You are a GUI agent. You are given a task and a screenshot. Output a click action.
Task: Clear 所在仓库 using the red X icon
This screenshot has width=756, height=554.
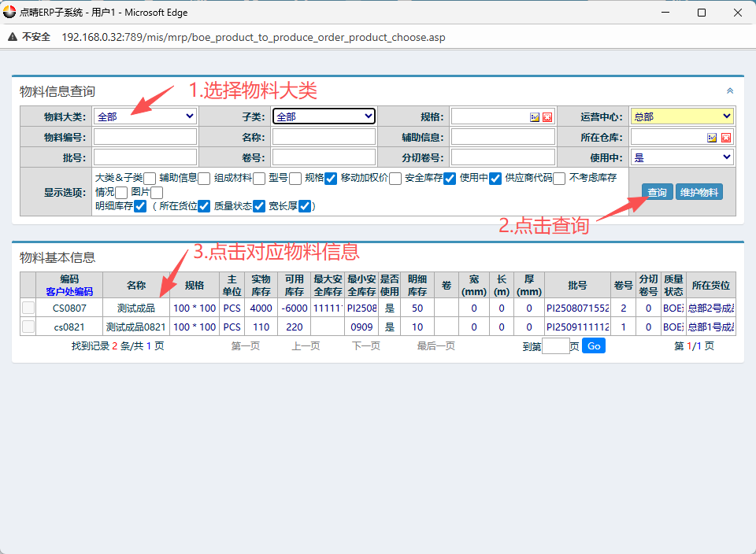725,138
